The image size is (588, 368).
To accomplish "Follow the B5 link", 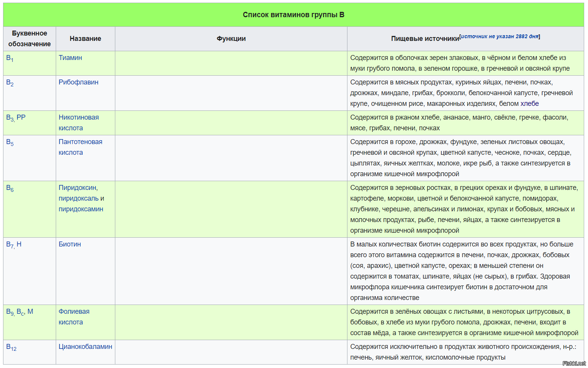I will [x=10, y=143].
